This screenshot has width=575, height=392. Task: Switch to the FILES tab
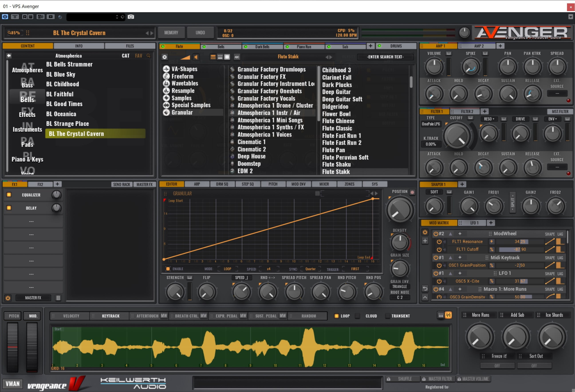coord(130,46)
